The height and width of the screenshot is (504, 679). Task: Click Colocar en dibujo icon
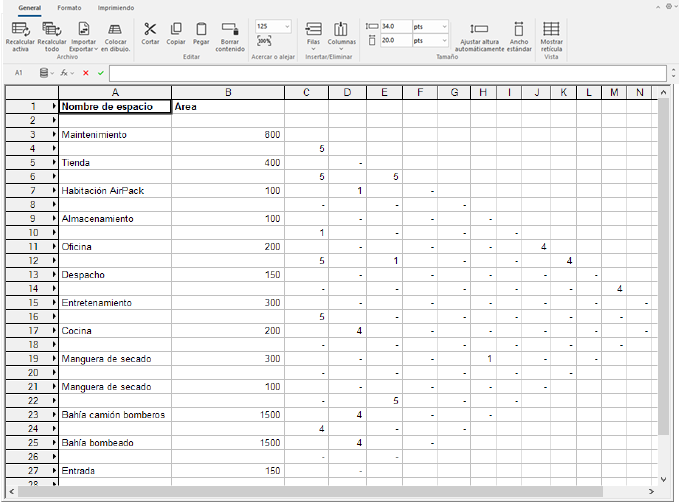point(115,29)
